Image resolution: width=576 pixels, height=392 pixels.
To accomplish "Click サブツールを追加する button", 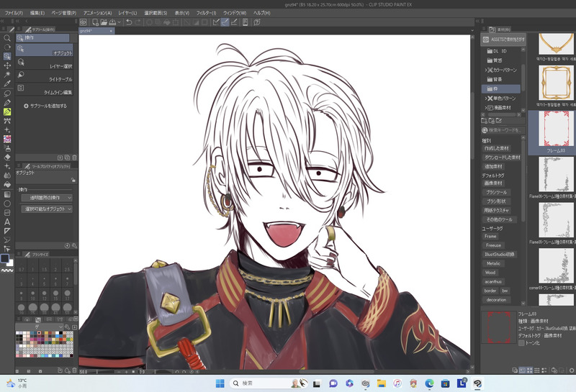I will pos(45,106).
